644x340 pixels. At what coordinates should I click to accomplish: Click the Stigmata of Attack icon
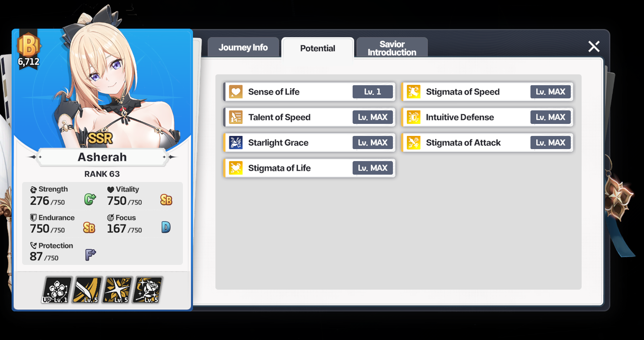(x=413, y=143)
